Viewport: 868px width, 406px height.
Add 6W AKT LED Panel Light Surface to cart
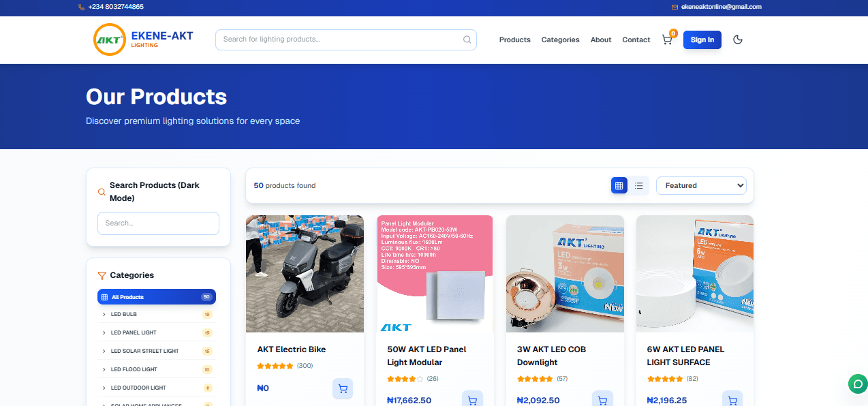coord(732,400)
